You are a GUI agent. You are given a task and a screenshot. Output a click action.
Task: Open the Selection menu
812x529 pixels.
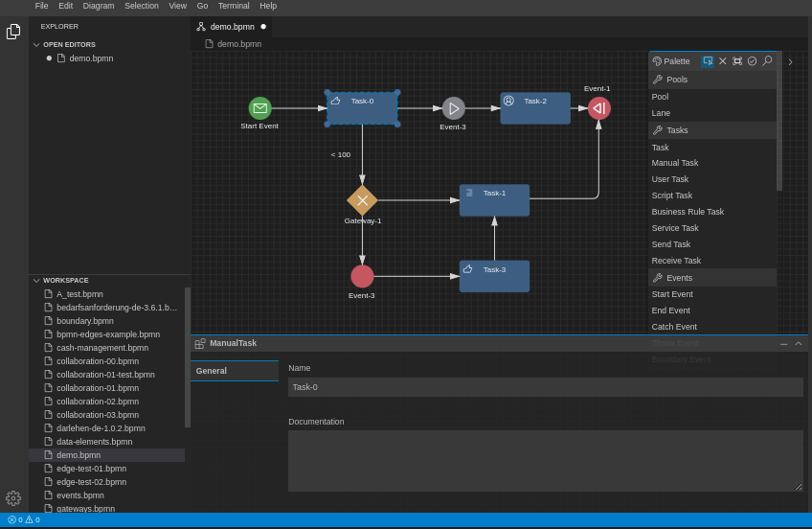[x=142, y=6]
